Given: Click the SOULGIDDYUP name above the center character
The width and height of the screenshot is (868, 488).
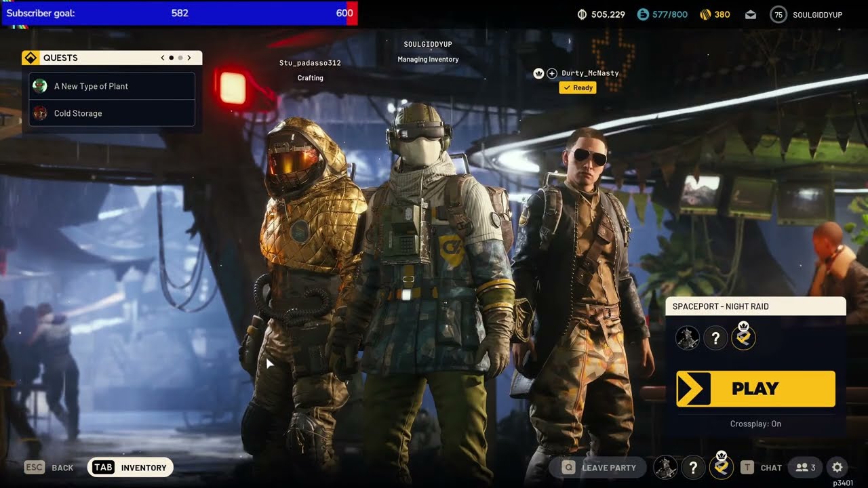Looking at the screenshot, I should coord(428,44).
